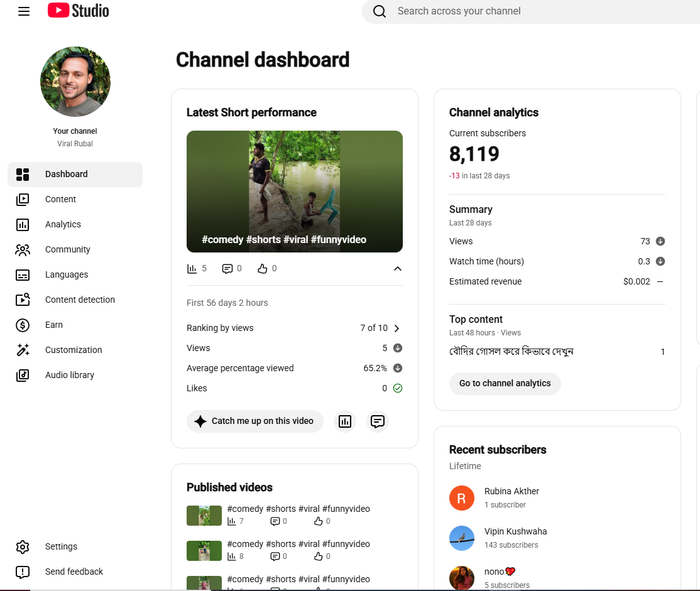Image resolution: width=700 pixels, height=591 pixels.
Task: Click the Settings gear icon
Action: (x=23, y=547)
